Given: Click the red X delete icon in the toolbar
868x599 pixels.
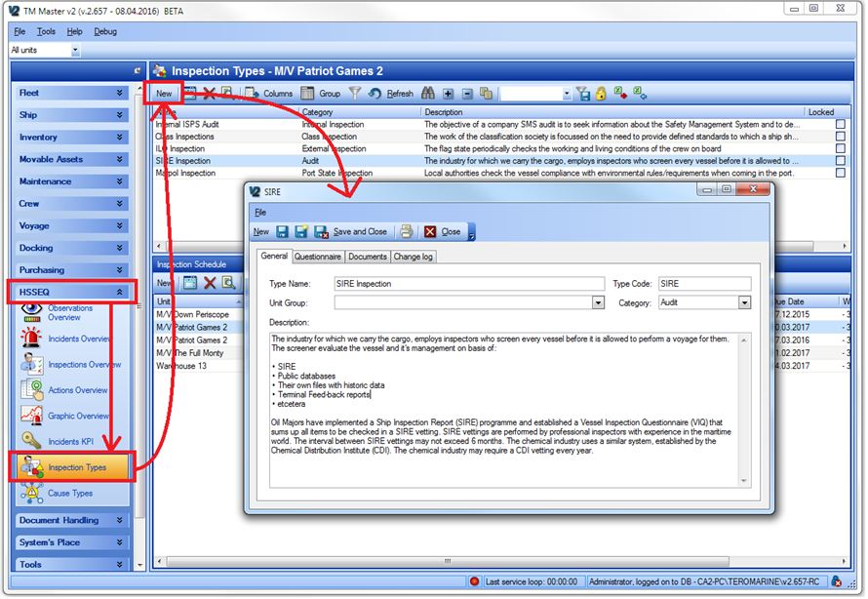Looking at the screenshot, I should (210, 93).
